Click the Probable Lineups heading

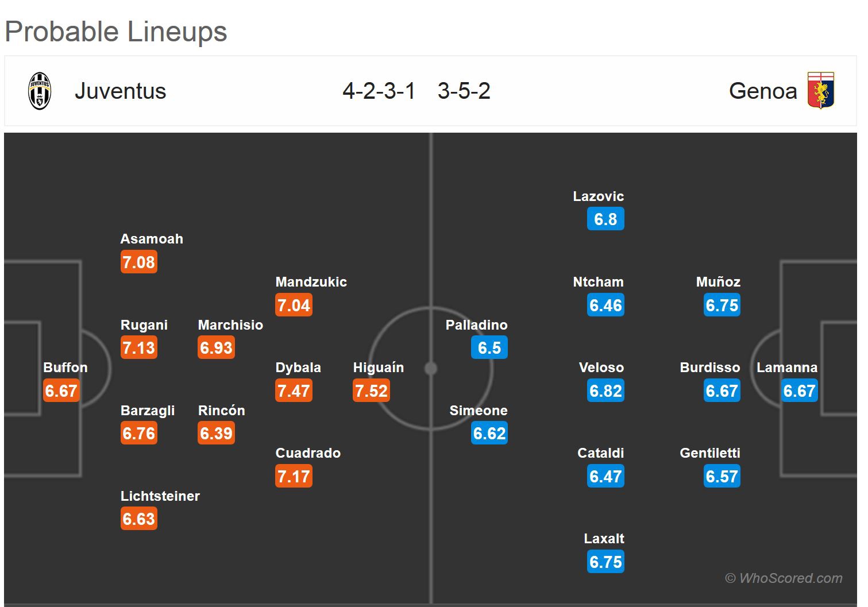[116, 32]
